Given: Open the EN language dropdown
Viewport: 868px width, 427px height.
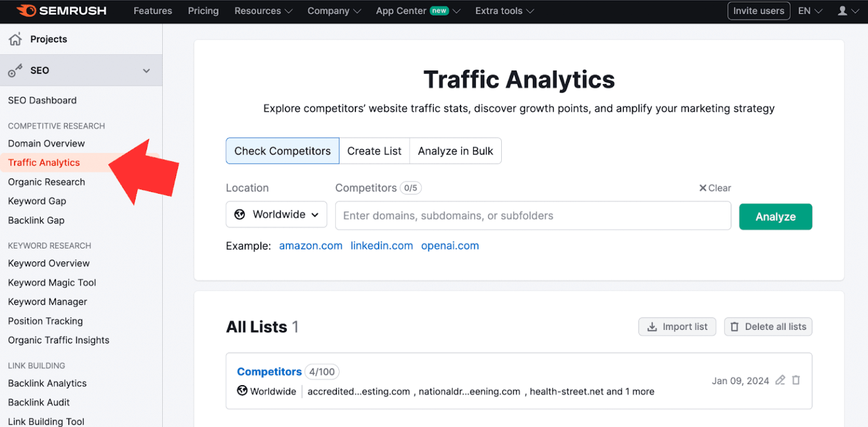Looking at the screenshot, I should (810, 11).
